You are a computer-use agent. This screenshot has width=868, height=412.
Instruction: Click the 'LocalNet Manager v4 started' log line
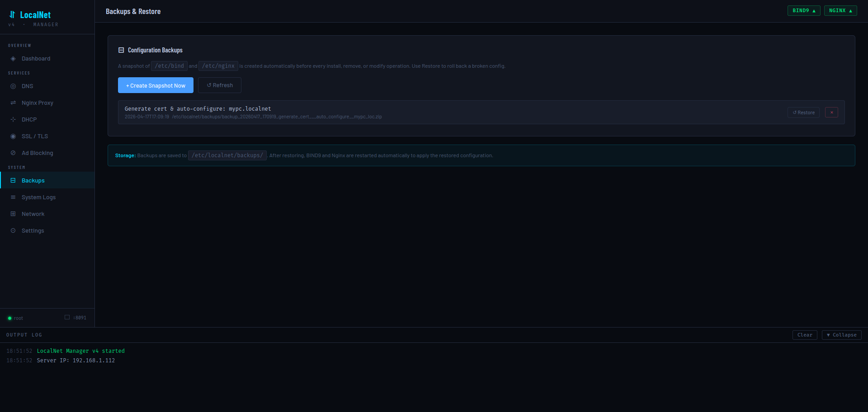point(81,351)
